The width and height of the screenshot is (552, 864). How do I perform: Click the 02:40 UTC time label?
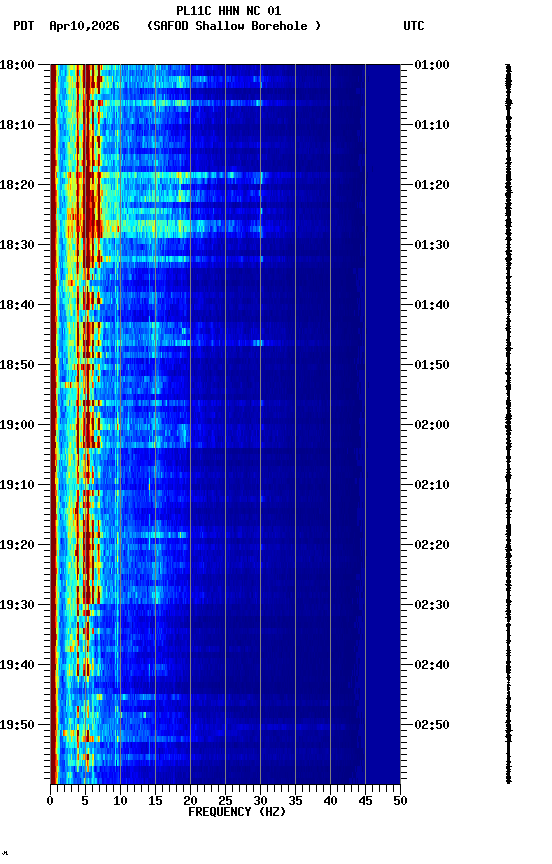432,666
